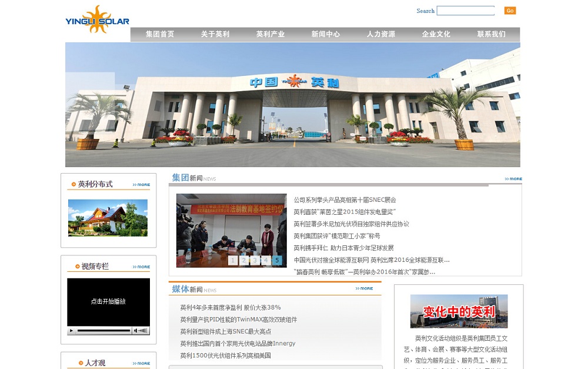Click the video volume speaker icon
Screen dimensions: 588x369
[x=136, y=331]
